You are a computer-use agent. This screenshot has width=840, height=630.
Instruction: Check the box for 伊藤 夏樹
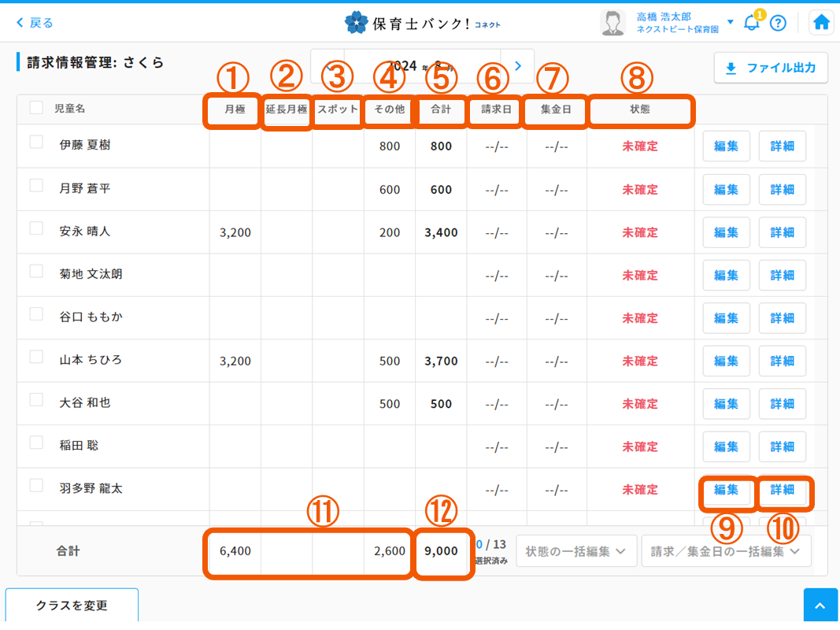click(x=36, y=143)
